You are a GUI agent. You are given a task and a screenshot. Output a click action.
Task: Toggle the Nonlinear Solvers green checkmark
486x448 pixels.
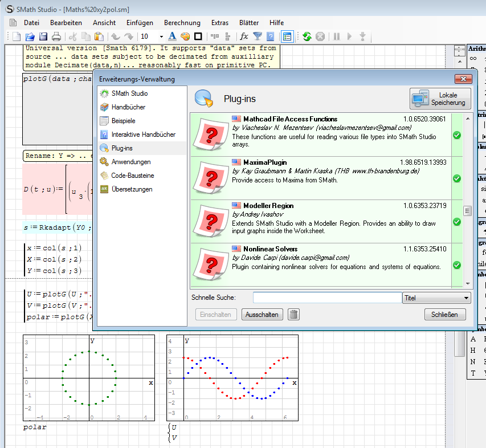pos(456,265)
